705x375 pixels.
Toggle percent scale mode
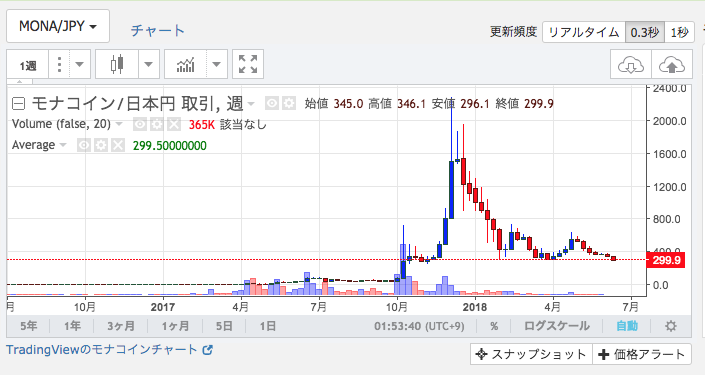(494, 326)
